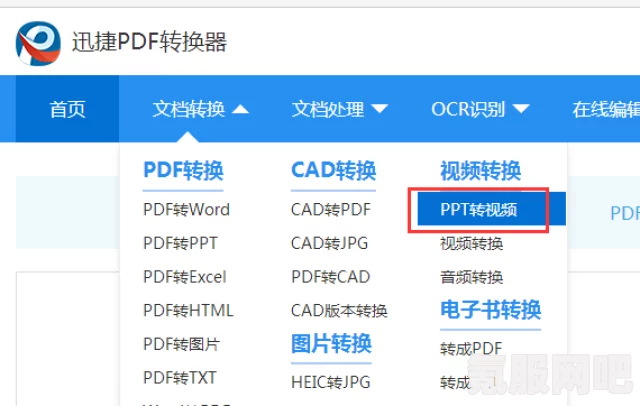Screen dimensions: 640x406
Task: Select CAD转PDF in CAD转换 column
Action: click(x=331, y=210)
